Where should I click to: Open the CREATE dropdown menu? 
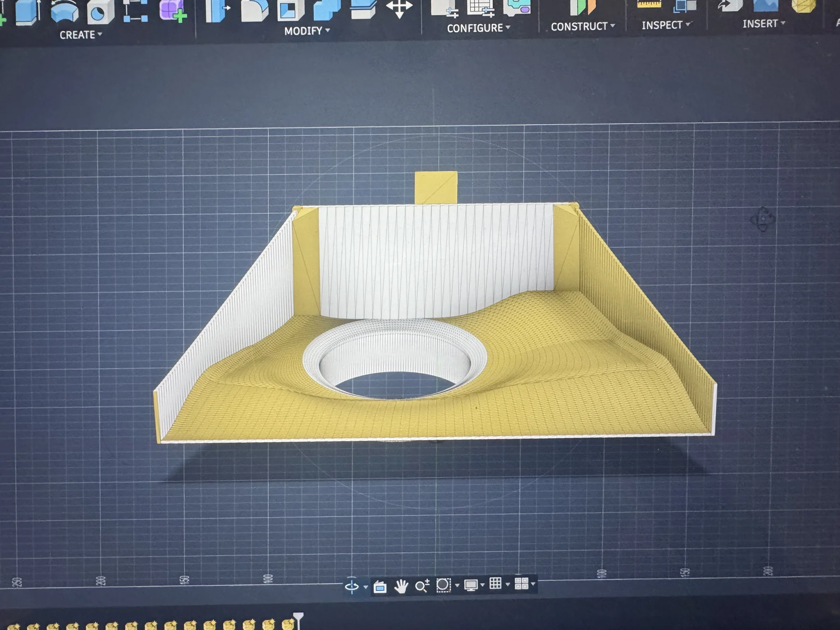tap(81, 35)
